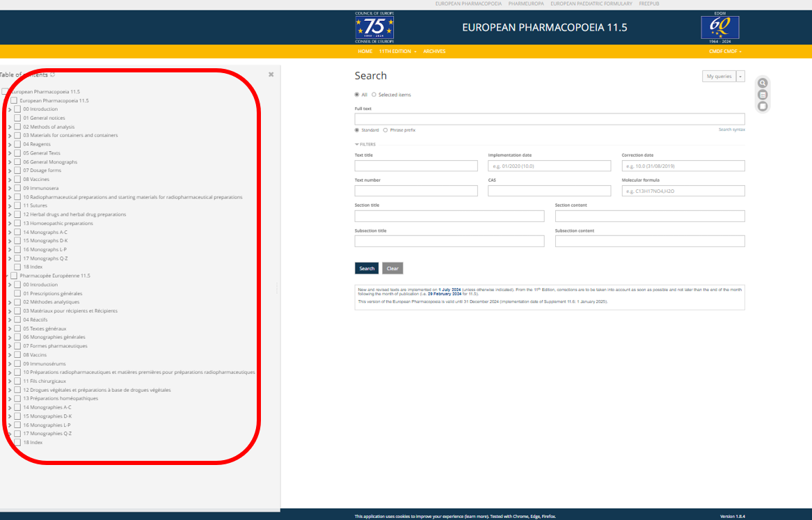812x520 pixels.
Task: Enable the 07 Dosage forms checkbox
Action: point(17,171)
